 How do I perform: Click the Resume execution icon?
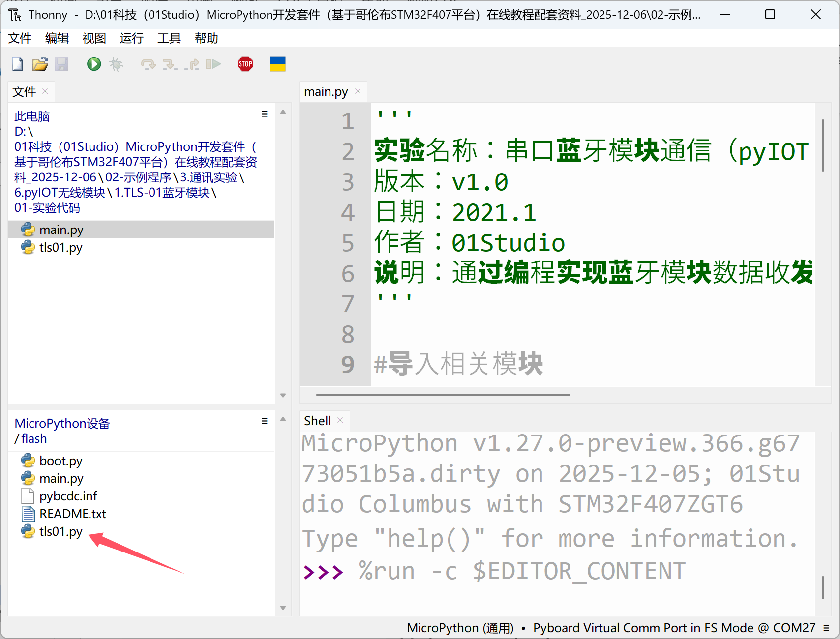tap(213, 64)
